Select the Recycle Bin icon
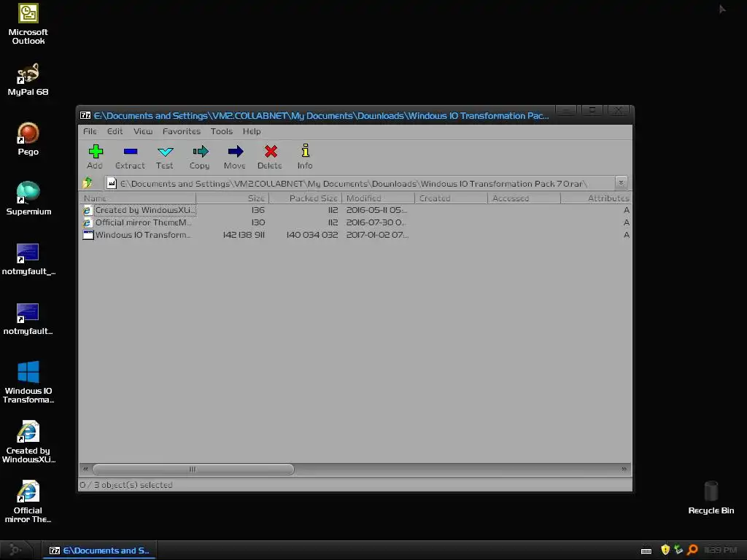This screenshot has width=747, height=560. 711,497
